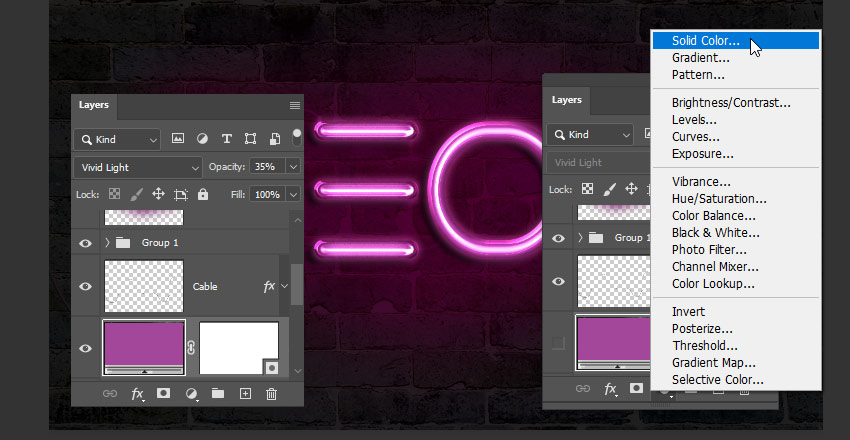This screenshot has width=850, height=440.
Task: Click left Layers panel scrollbar thumb
Action: tap(297, 284)
